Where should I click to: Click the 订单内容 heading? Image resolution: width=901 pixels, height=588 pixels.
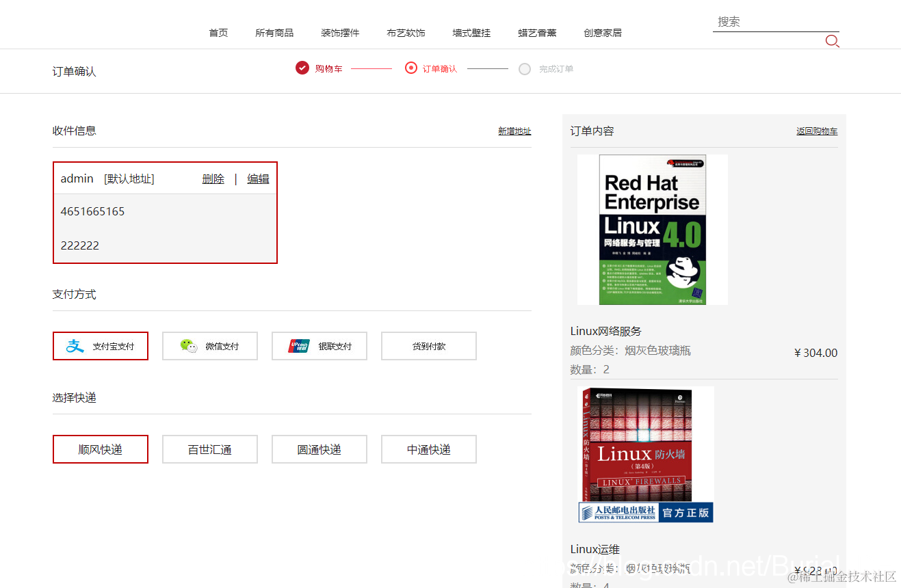[592, 131]
